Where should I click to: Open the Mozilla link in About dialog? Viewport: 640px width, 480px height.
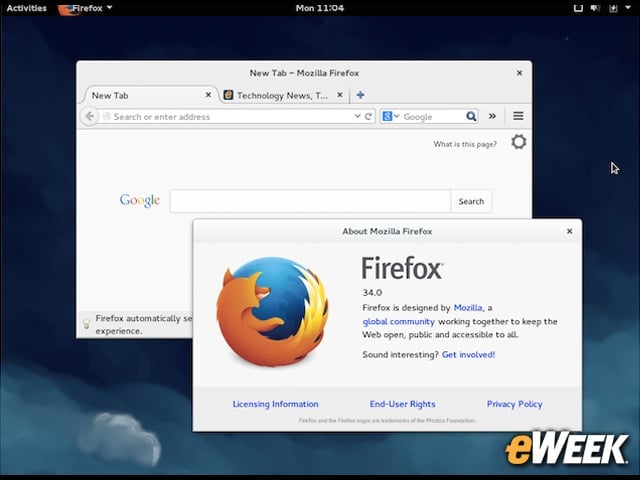[x=468, y=308]
